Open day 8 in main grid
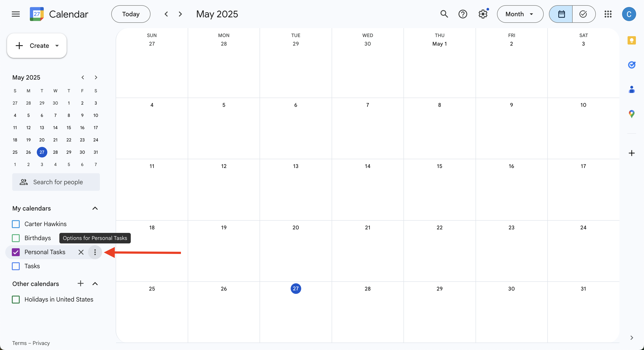Viewport: 644px width, 350px height. click(439, 105)
